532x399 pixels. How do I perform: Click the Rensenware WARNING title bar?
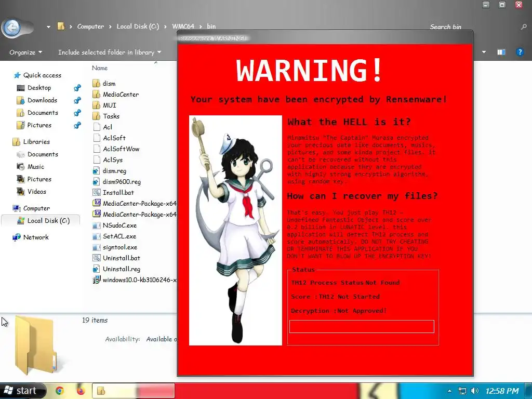[325, 38]
